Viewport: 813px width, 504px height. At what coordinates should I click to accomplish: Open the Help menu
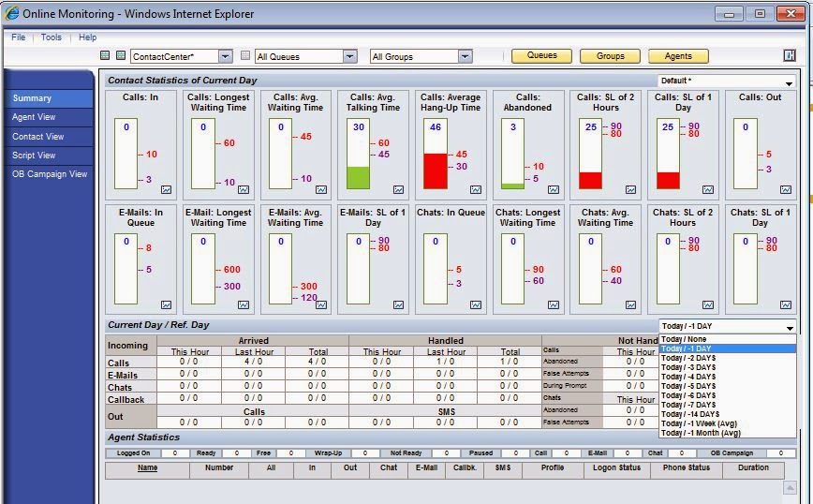(87, 37)
